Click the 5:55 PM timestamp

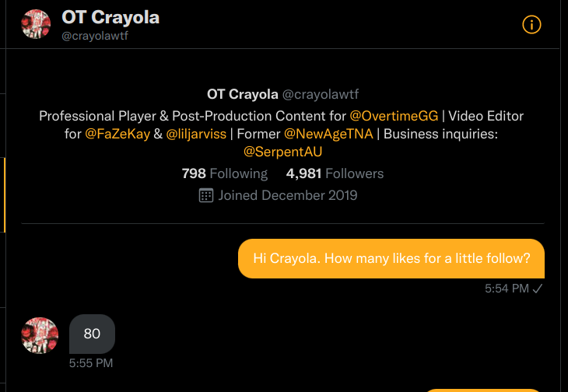tap(91, 362)
